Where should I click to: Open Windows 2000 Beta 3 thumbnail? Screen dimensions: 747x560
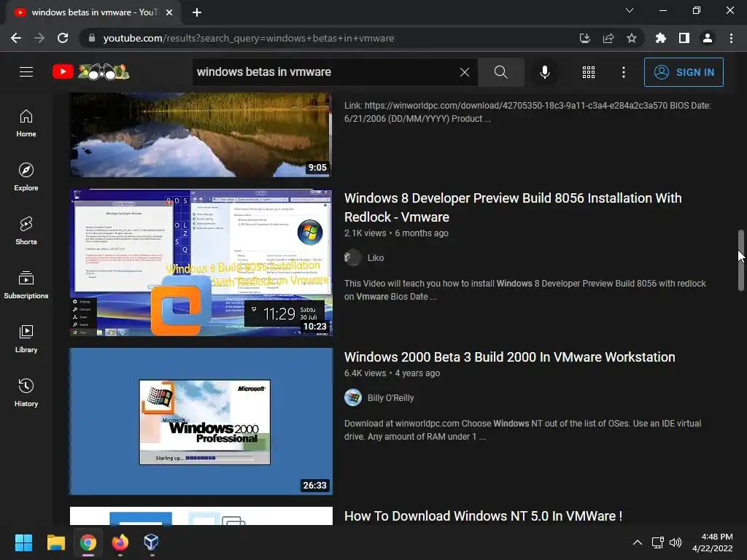pyautogui.click(x=201, y=421)
